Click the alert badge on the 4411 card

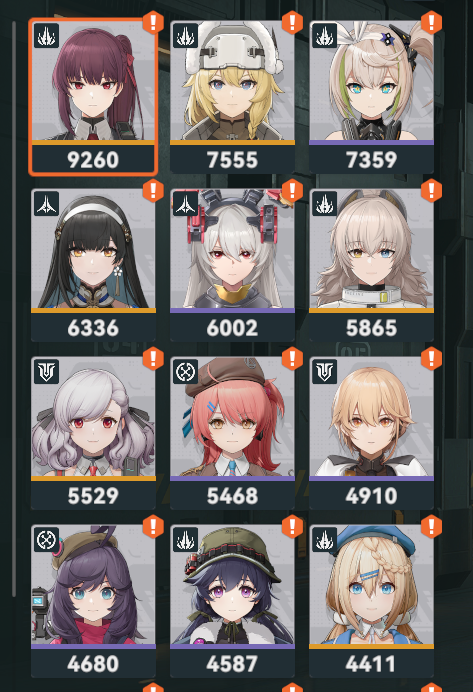click(431, 526)
